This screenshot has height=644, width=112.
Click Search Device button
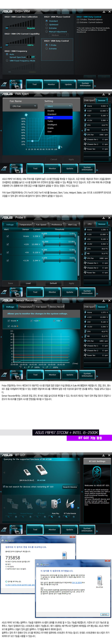click(x=70, y=487)
